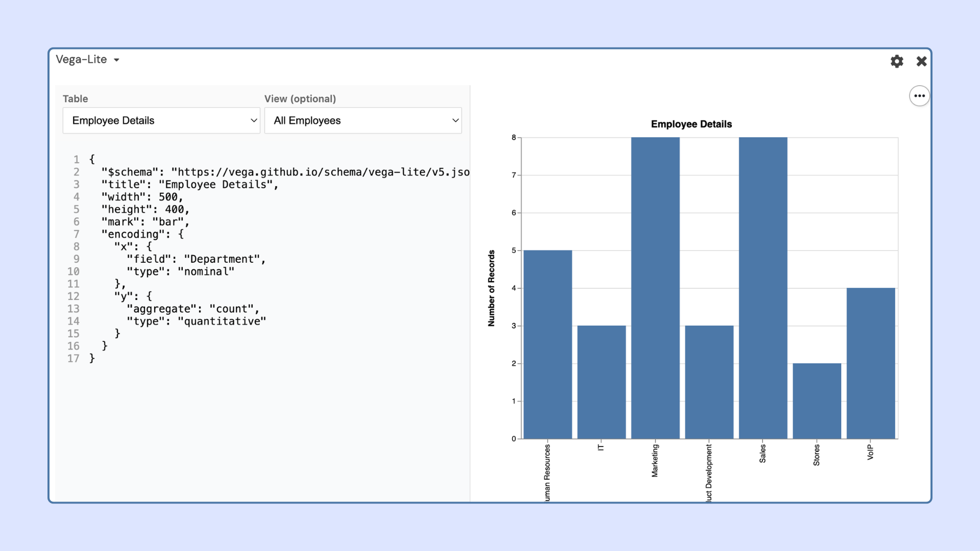Click line number 9 in the gutter
Viewport: 980px width, 551px height.
(x=76, y=259)
